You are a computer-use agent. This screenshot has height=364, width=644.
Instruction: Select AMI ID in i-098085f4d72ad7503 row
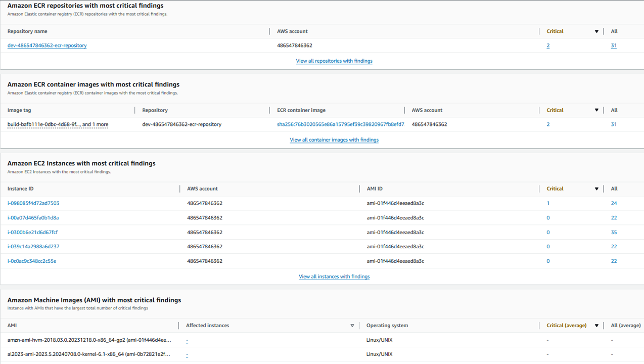(395, 203)
